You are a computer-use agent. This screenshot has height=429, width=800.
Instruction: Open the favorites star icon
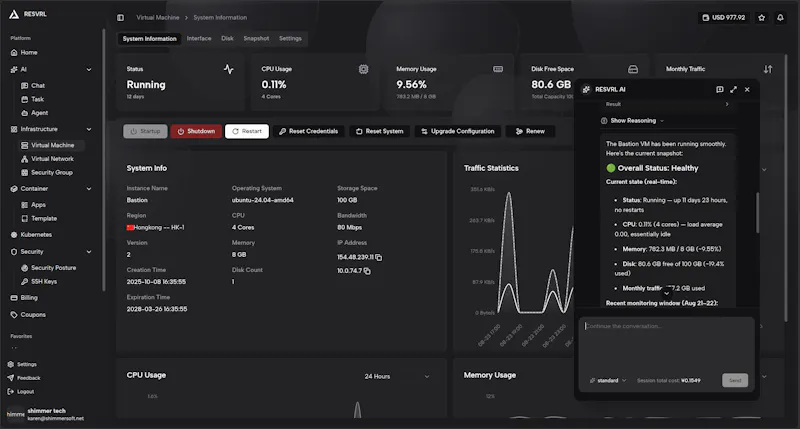(x=761, y=17)
